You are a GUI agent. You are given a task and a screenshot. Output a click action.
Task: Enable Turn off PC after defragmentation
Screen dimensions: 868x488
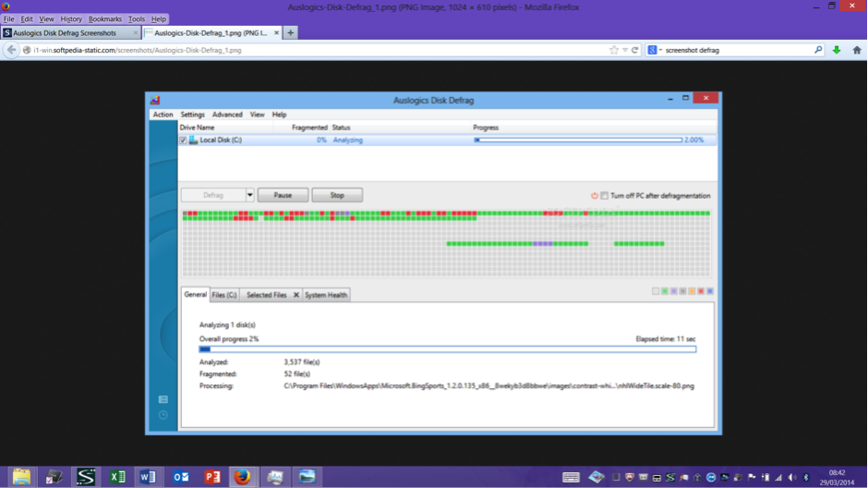pos(605,196)
